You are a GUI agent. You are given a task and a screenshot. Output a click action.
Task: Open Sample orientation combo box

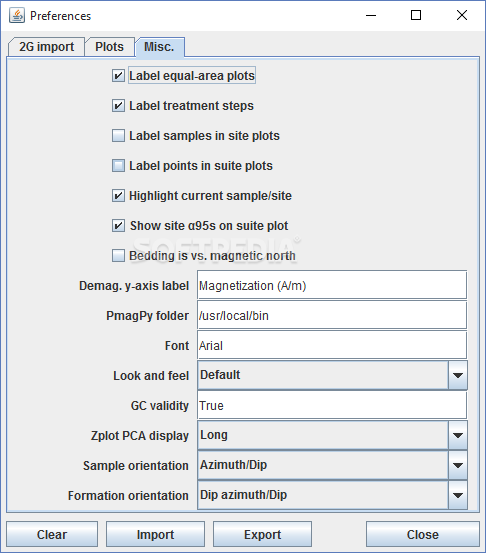click(x=333, y=465)
